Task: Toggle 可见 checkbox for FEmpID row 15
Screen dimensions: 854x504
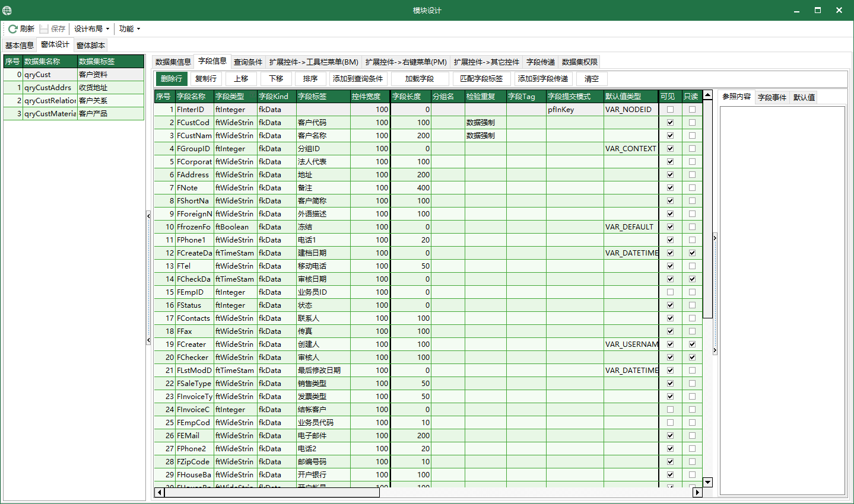Action: tap(670, 292)
